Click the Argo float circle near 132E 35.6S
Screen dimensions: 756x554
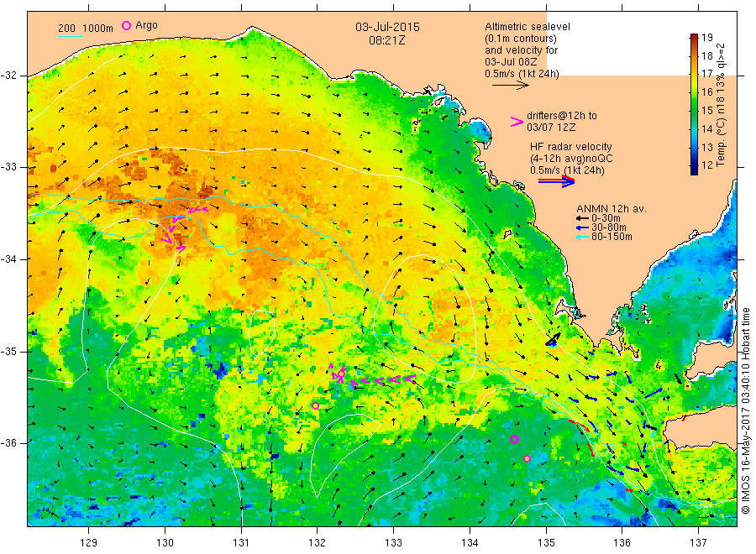315,405
